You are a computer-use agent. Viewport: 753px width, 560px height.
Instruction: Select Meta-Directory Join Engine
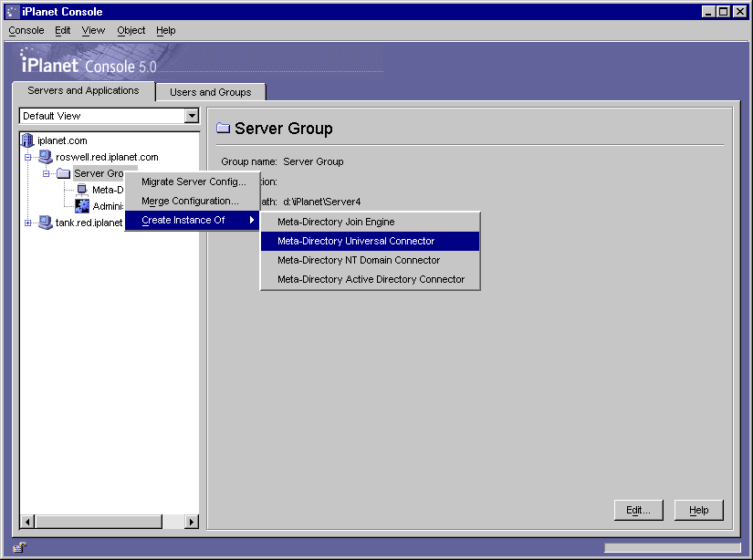point(371,222)
